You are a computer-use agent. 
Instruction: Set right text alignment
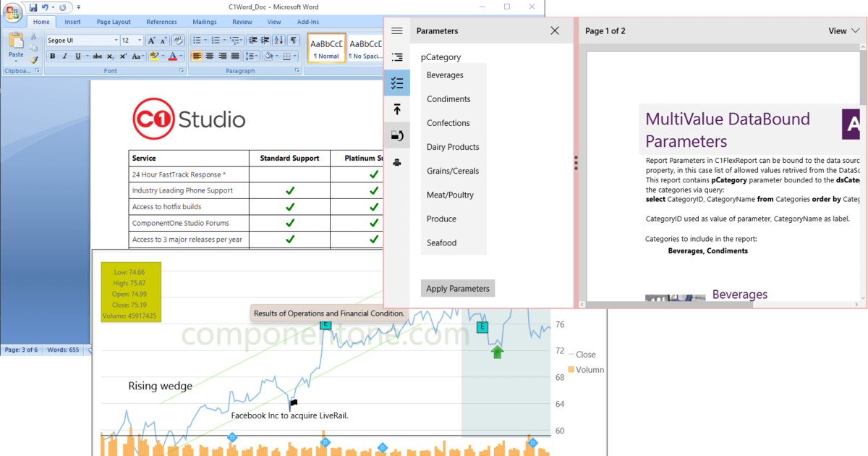coord(222,56)
